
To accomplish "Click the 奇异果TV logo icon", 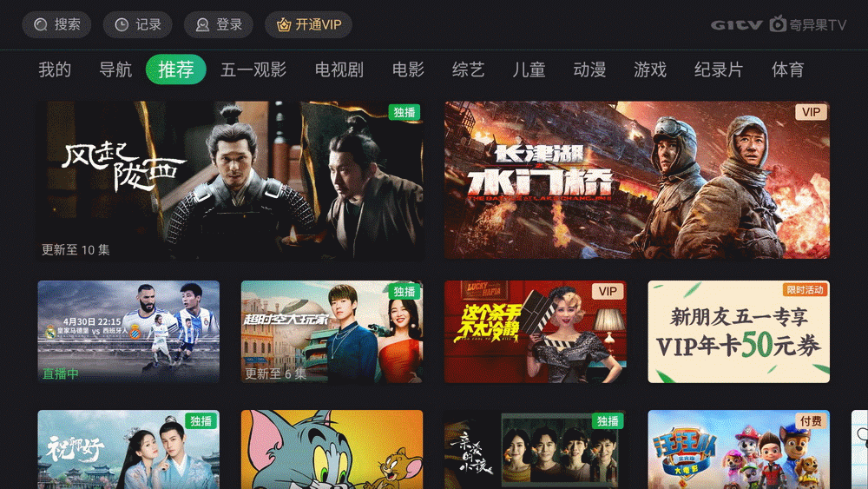I will [x=778, y=23].
